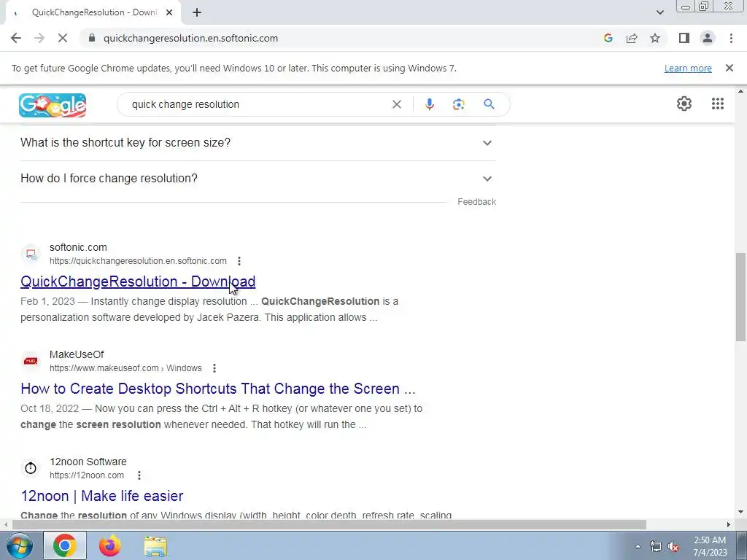This screenshot has height=560, width=747.
Task: Click the Feedback link
Action: pyautogui.click(x=476, y=202)
